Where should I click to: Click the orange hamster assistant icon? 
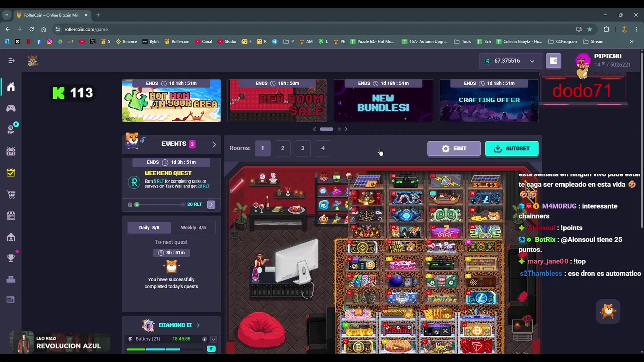[x=608, y=311]
